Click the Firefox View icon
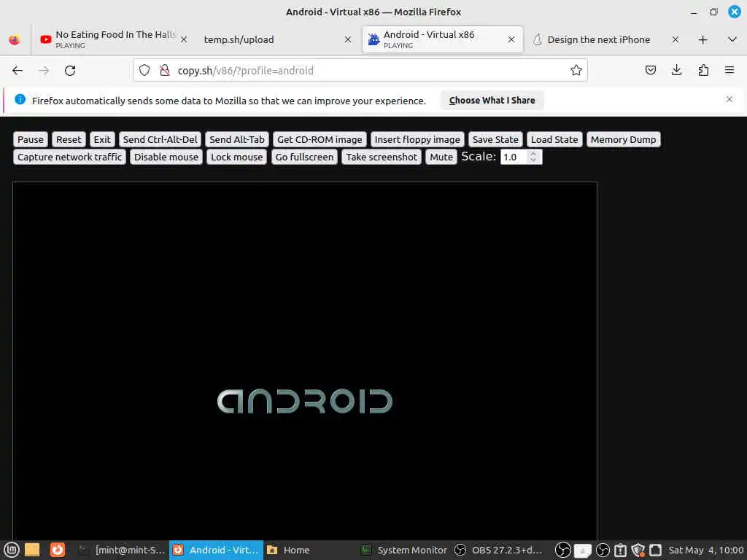The height and width of the screenshot is (560, 747). 15,39
